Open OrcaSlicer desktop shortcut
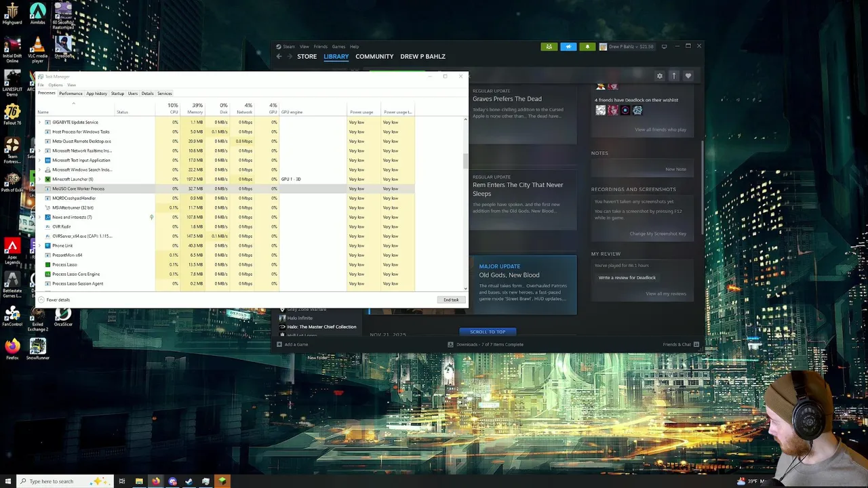 63,317
